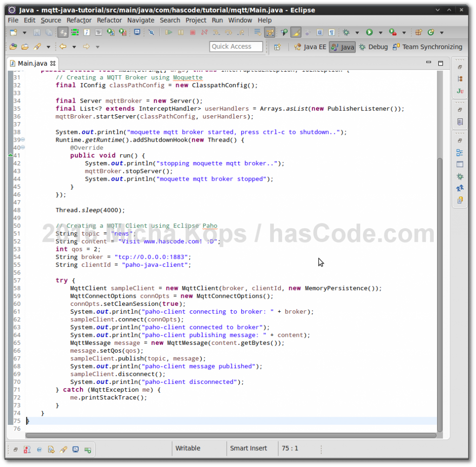Open the Debug launch configurations dropdown

[357, 33]
